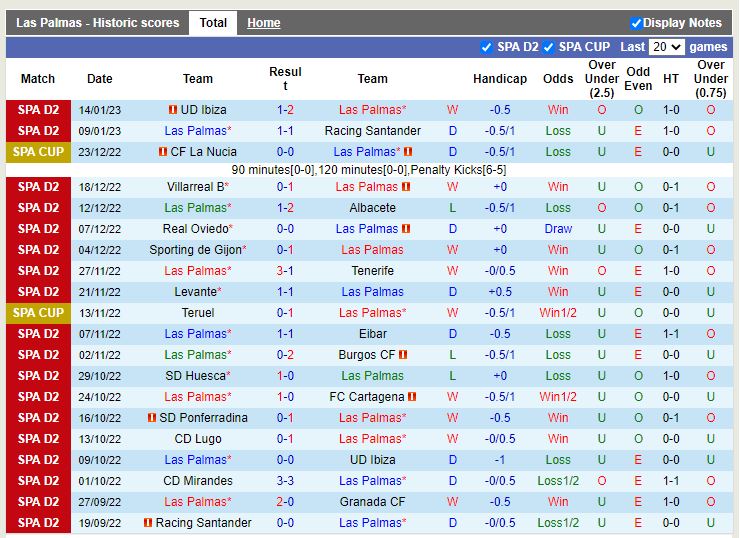Open Teruel team link
This screenshot has width=740, height=538.
pos(198,312)
